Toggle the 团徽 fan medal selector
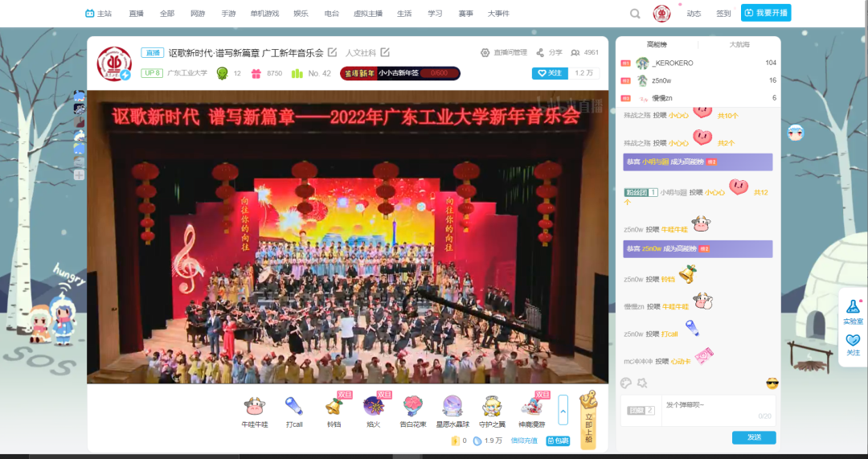The image size is (868, 459). point(641,410)
